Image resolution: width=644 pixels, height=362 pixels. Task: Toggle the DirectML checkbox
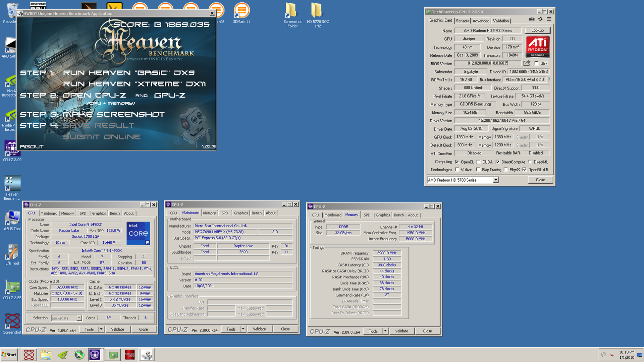point(530,162)
